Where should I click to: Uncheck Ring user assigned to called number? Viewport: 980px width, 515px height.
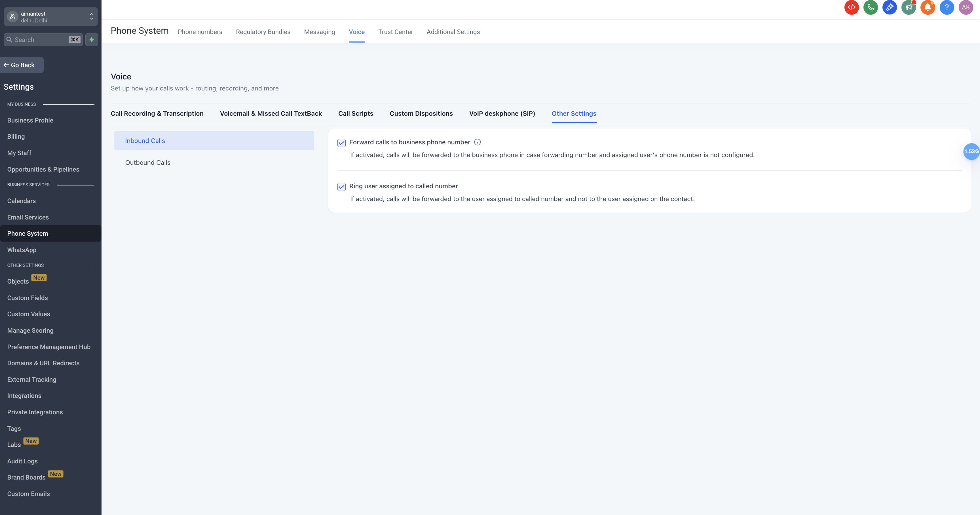pyautogui.click(x=341, y=187)
